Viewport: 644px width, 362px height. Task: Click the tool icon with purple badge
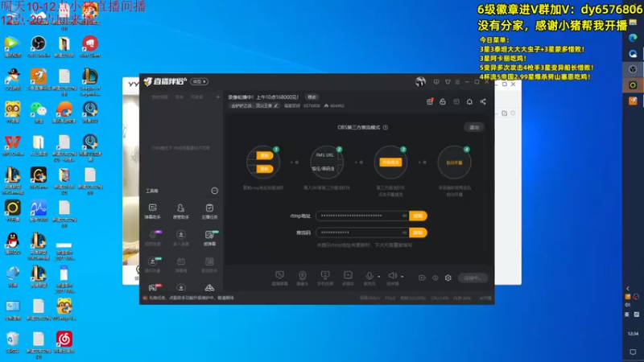[x=153, y=237]
